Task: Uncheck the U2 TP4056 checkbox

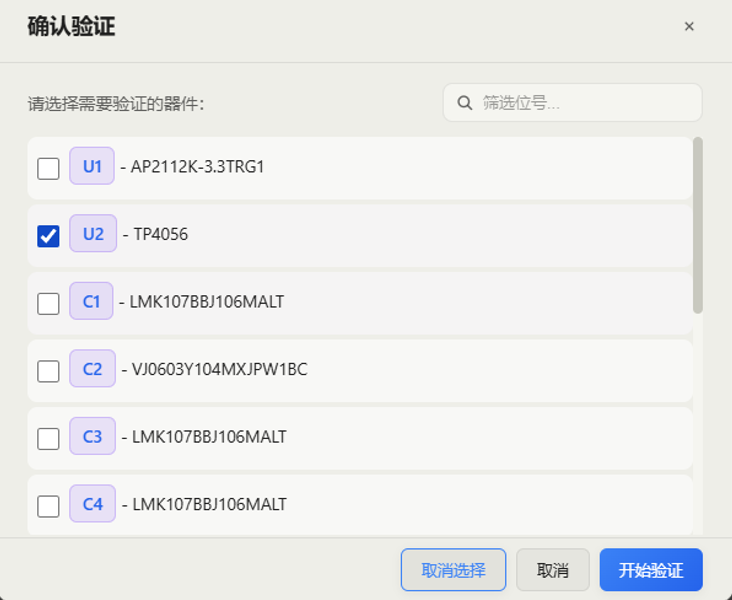Action: point(48,236)
